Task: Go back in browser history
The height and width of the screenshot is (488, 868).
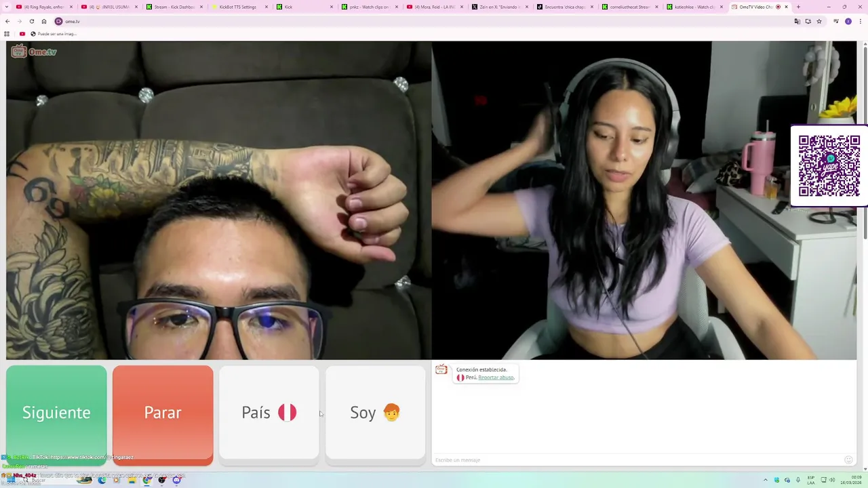Action: 7,21
